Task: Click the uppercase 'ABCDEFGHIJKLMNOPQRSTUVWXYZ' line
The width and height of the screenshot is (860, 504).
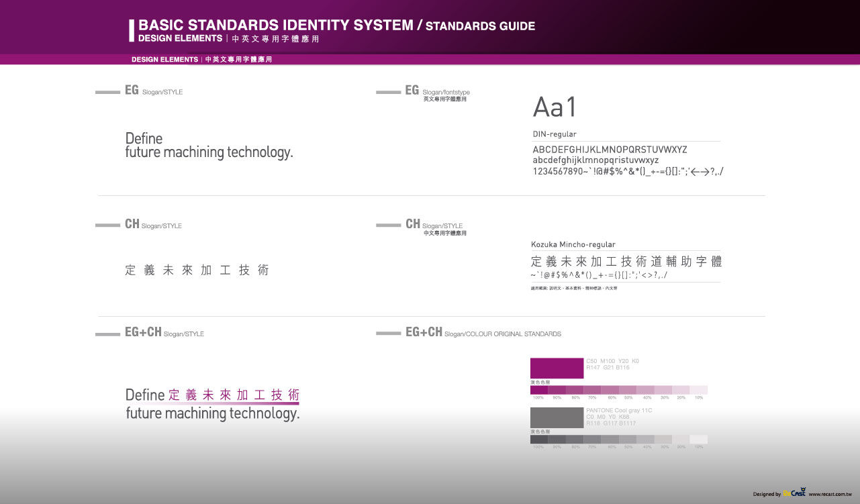Action: [x=610, y=149]
